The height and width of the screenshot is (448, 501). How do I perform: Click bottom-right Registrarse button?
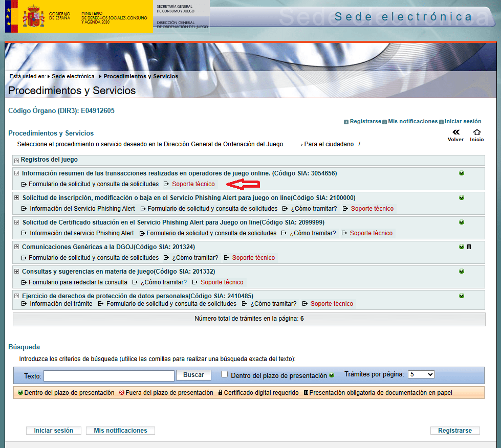[455, 431]
